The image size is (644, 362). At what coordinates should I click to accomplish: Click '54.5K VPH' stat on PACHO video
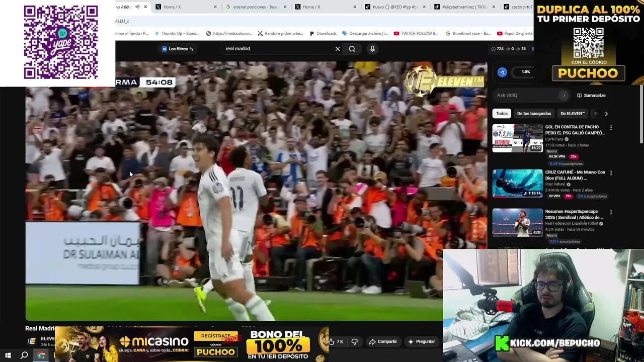(x=556, y=156)
